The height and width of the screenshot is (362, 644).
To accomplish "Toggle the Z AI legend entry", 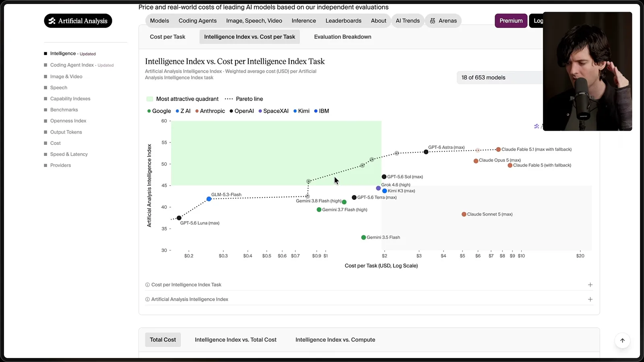I will [183, 111].
